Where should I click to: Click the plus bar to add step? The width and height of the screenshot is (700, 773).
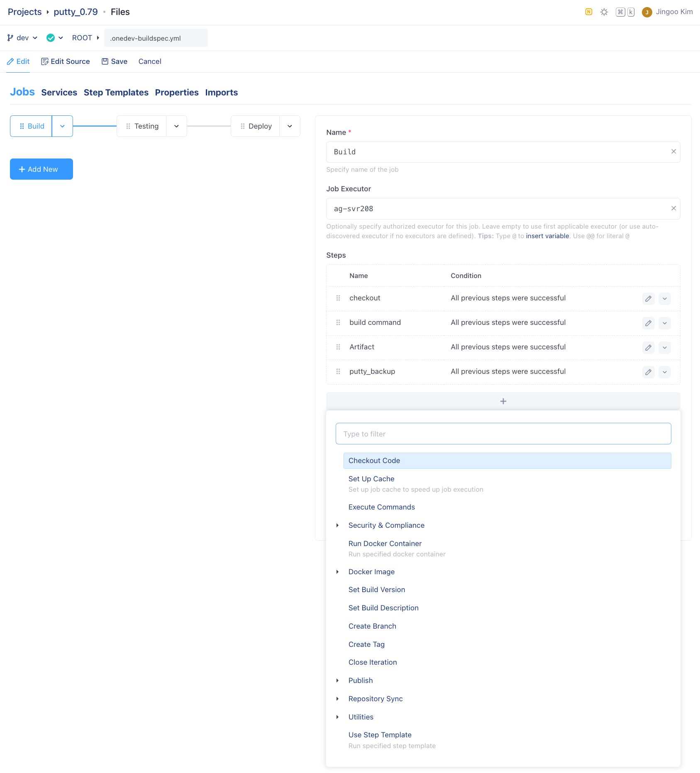point(503,401)
